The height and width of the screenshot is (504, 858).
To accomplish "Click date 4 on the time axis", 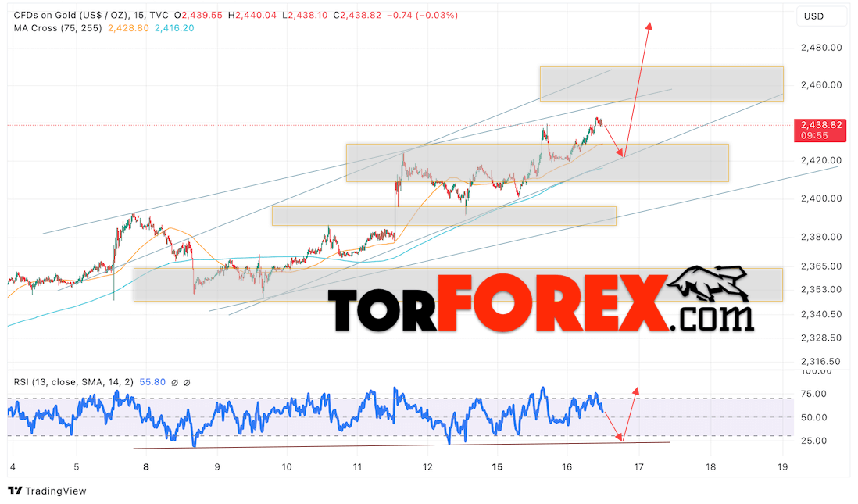I will pos(13,466).
